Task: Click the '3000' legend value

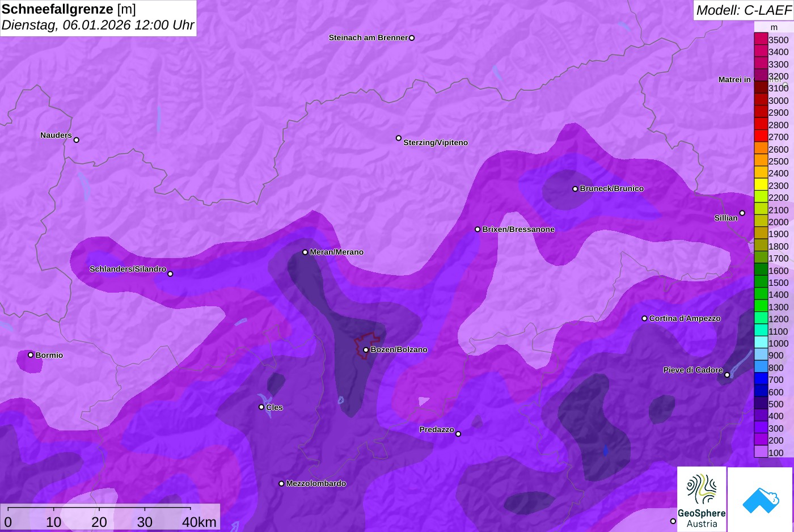Action: coord(778,100)
